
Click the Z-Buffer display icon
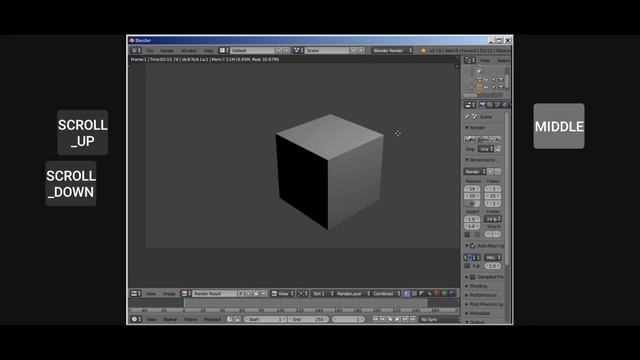pyautogui.click(x=429, y=293)
